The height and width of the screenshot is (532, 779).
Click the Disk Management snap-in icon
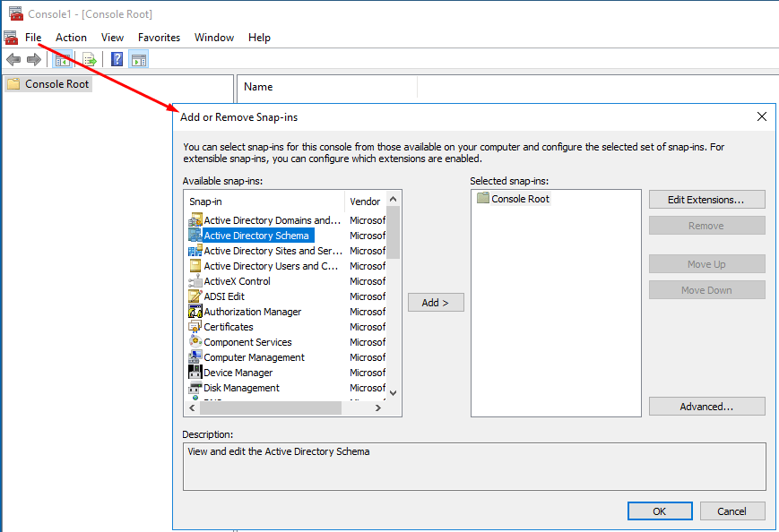[x=195, y=388]
